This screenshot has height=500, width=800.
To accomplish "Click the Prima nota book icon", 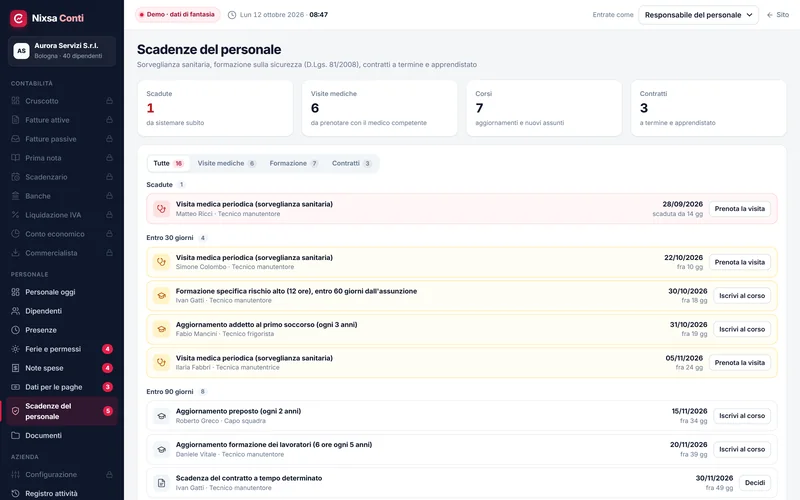I will point(15,158).
